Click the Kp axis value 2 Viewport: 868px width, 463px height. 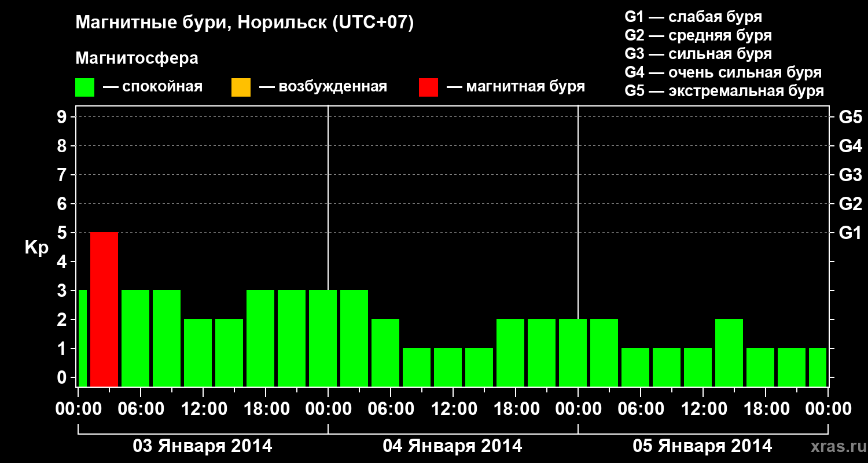tap(63, 319)
